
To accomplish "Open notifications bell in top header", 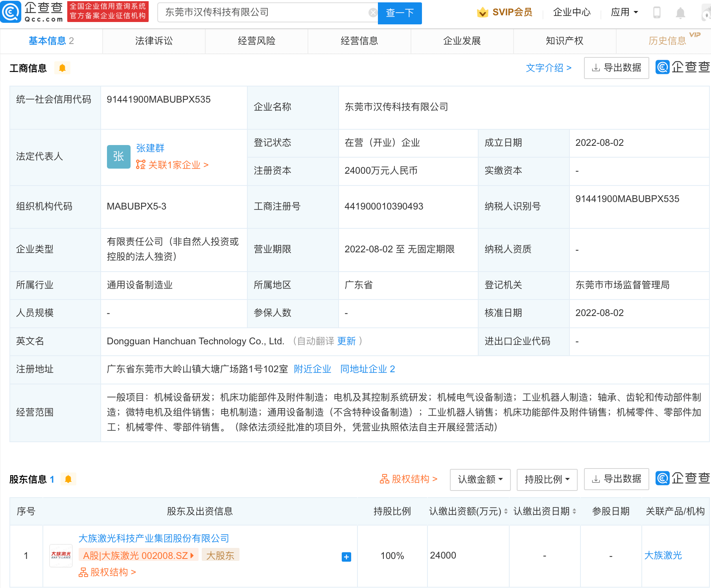I will [x=680, y=13].
